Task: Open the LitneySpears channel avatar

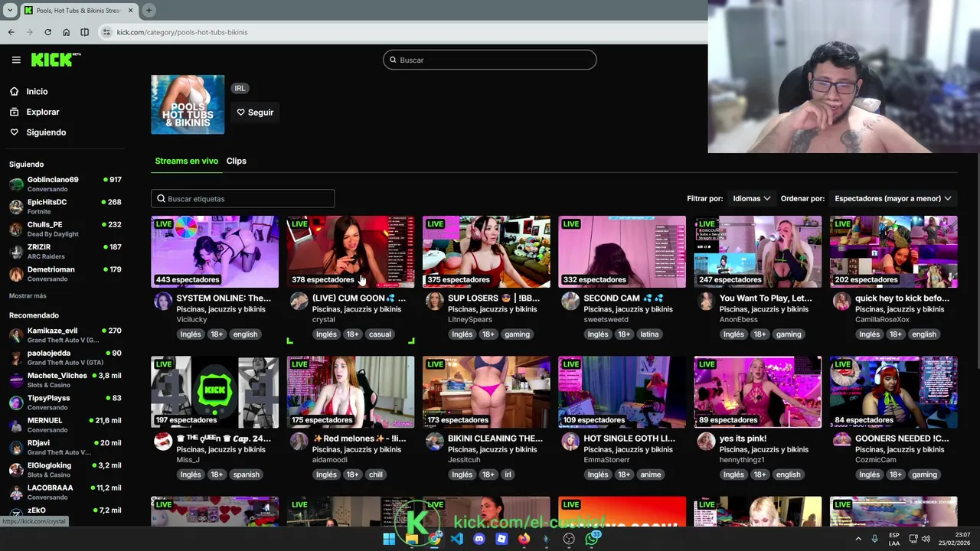Action: click(434, 301)
